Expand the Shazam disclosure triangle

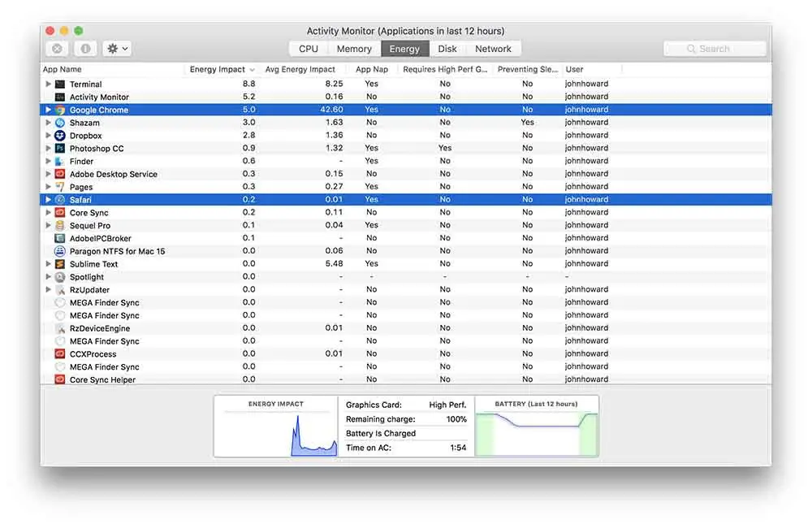[48, 123]
